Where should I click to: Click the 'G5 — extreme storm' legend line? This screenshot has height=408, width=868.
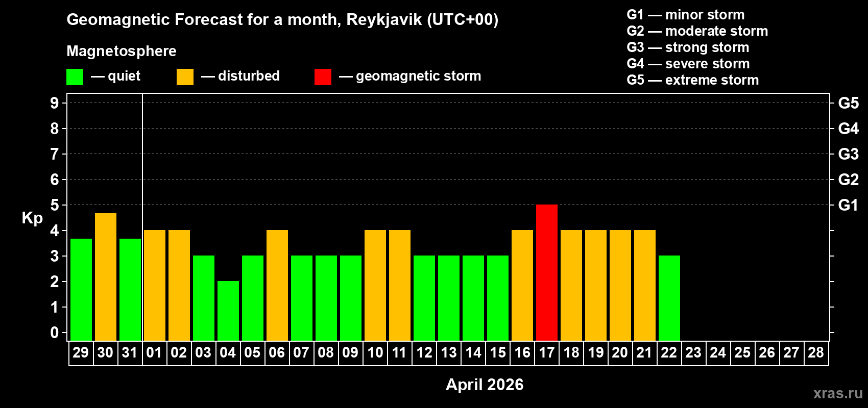tap(693, 80)
